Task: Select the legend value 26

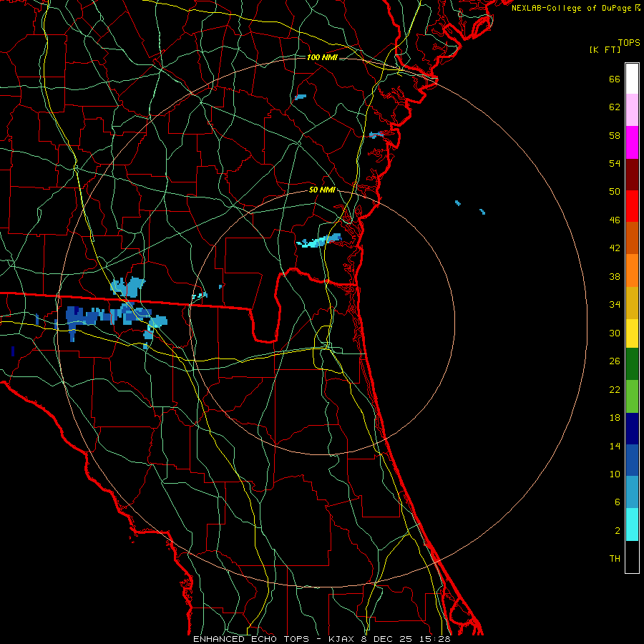Action: (615, 361)
